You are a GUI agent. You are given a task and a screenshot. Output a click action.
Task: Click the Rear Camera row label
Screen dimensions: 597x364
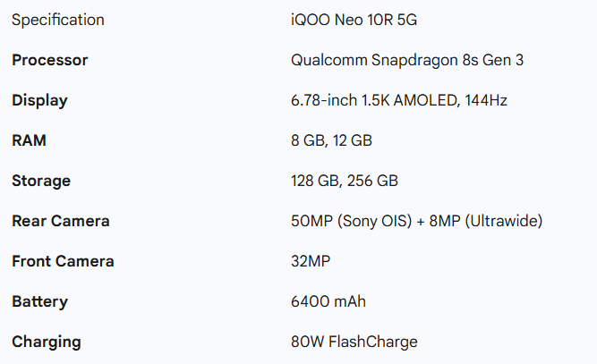61,221
